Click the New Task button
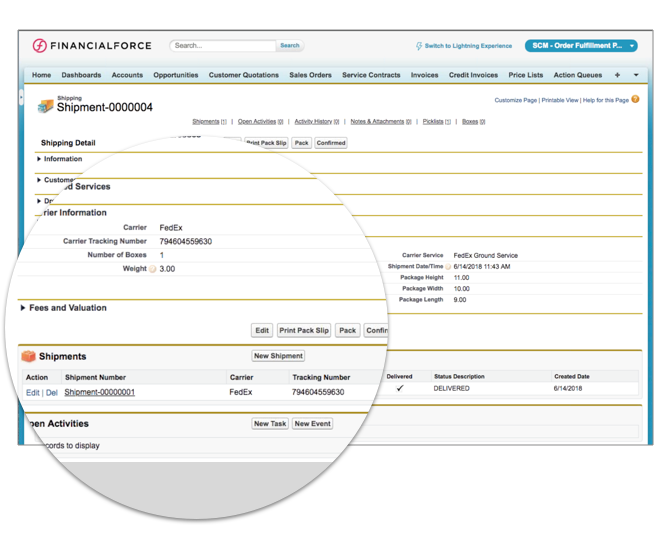 (270, 423)
